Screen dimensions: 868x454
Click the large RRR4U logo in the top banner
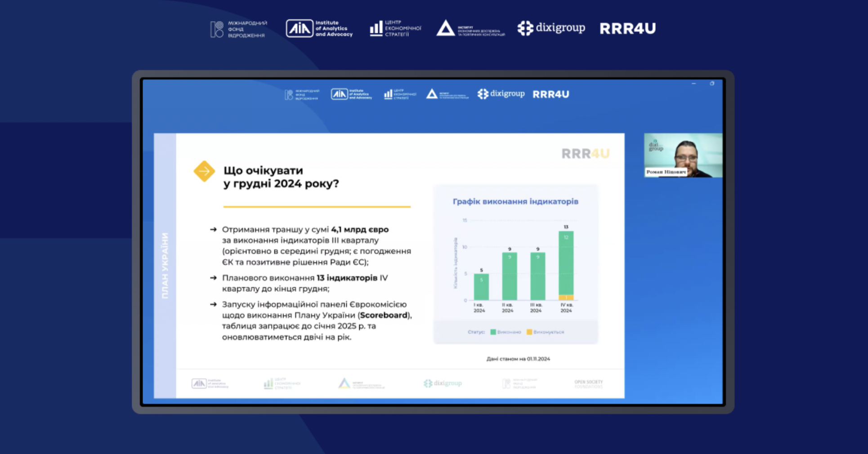point(627,28)
